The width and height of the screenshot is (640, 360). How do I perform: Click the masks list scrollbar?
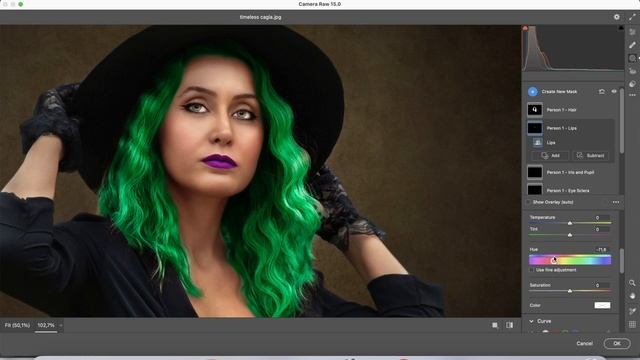tap(622, 122)
